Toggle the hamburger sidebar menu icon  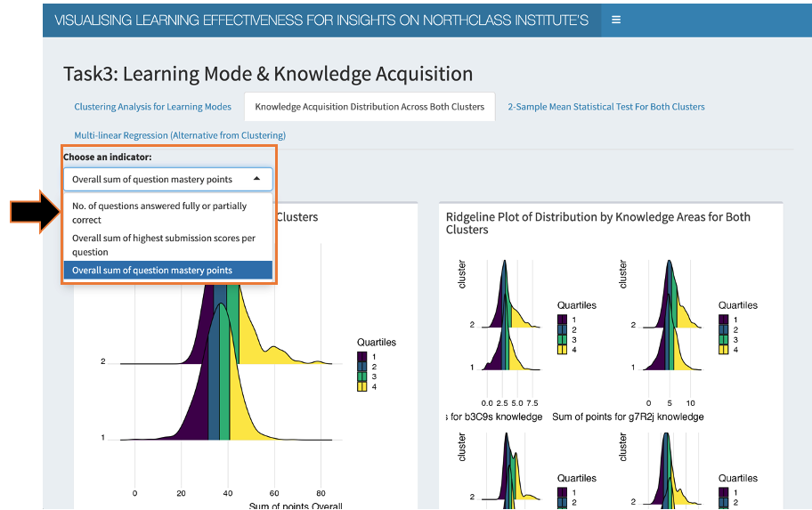tap(616, 20)
